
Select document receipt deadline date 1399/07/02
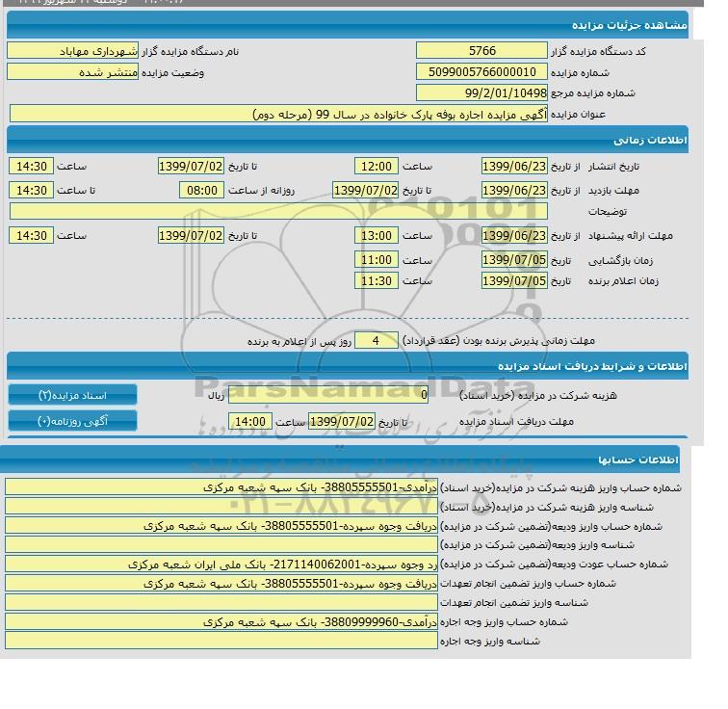(342, 422)
